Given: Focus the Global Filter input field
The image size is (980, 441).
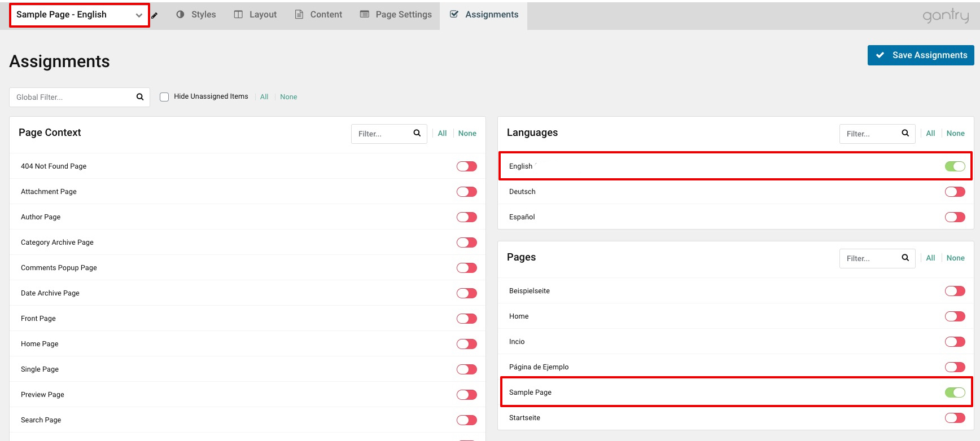Looking at the screenshot, I should [72, 97].
